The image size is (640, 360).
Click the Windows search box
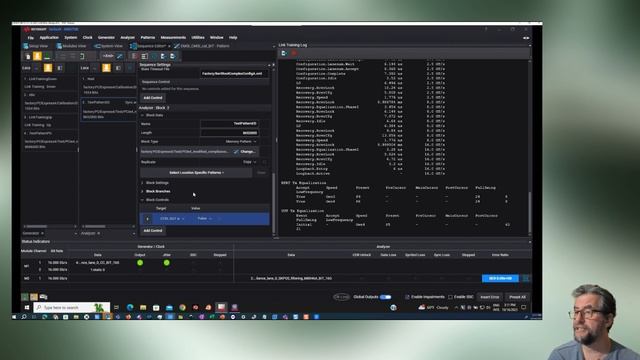coord(71,307)
